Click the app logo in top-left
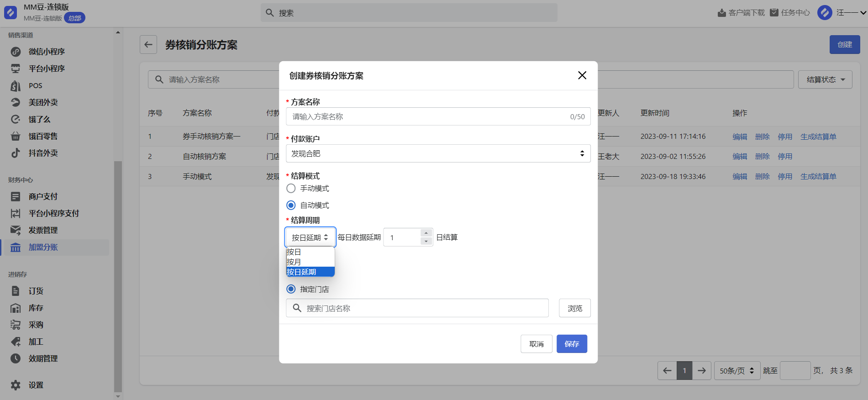The width and height of the screenshot is (868, 400). 11,12
